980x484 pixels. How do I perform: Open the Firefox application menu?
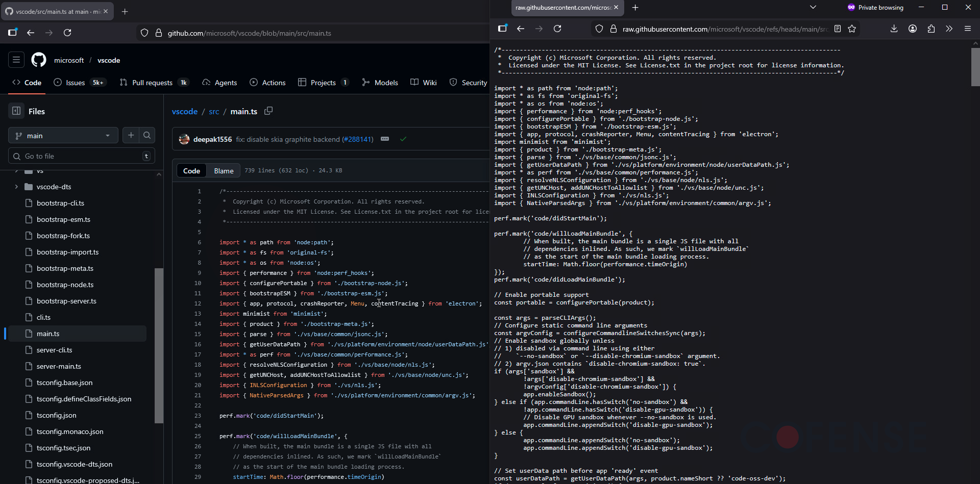967,29
